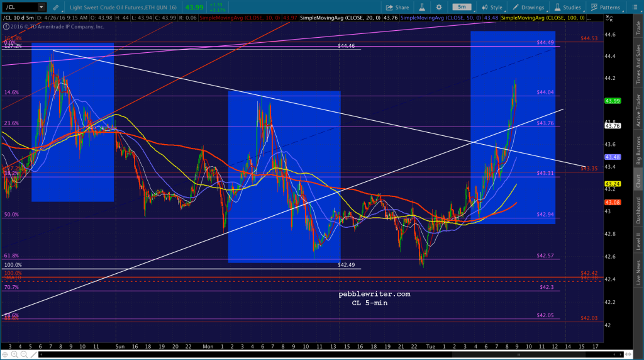The image size is (644, 360).
Task: Open the symbol selector dropdown arrow
Action: click(41, 7)
